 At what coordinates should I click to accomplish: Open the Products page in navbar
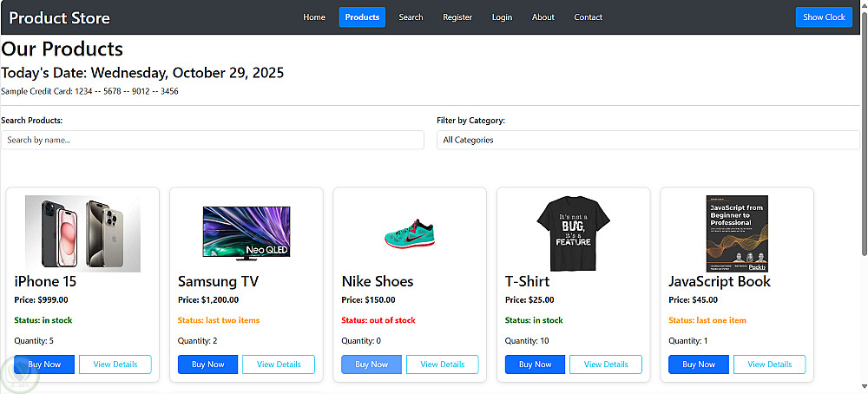click(x=362, y=17)
